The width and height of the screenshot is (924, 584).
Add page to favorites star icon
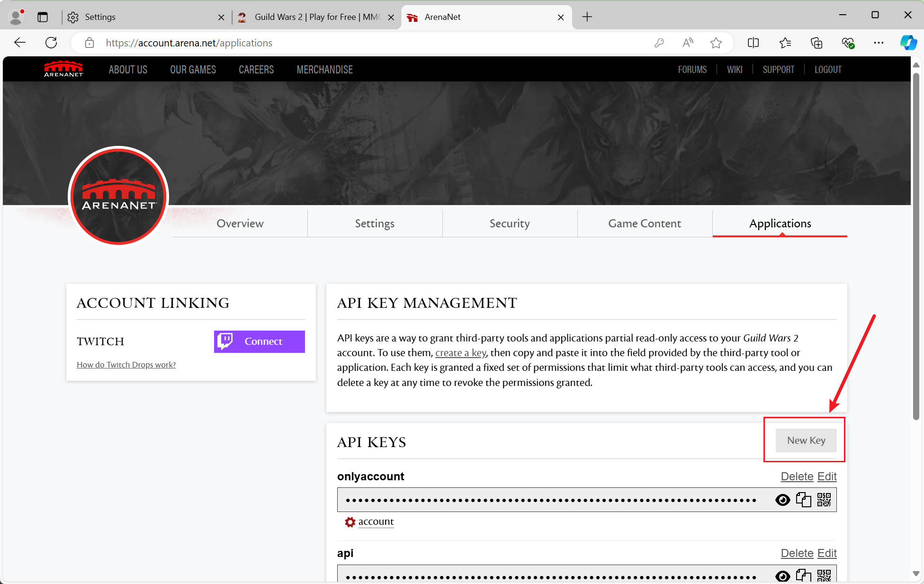716,43
